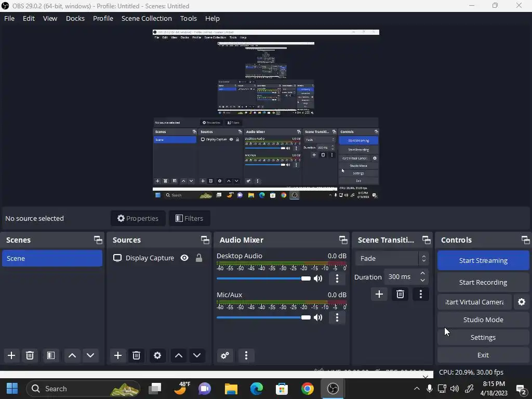Adjust Mic/Aux volume slider
Image resolution: width=532 pixels, height=399 pixels.
click(x=263, y=317)
